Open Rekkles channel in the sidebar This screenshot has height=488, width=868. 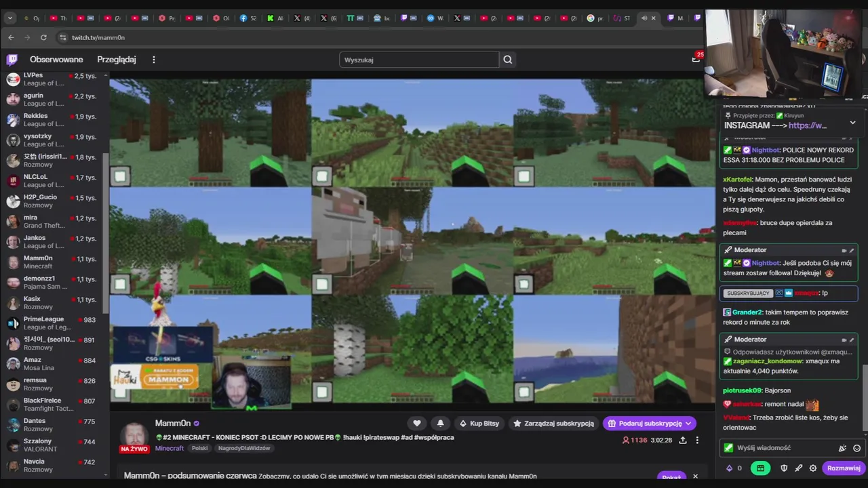pyautogui.click(x=54, y=120)
